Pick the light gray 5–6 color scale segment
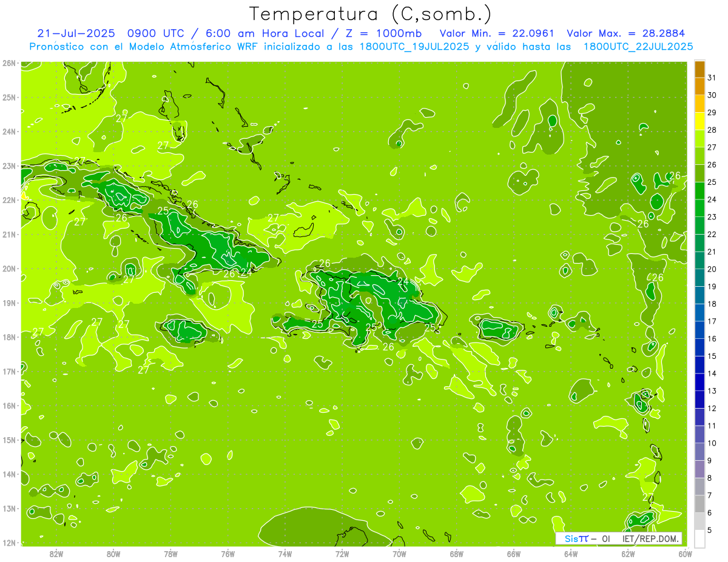This screenshot has width=728, height=562. [x=699, y=521]
